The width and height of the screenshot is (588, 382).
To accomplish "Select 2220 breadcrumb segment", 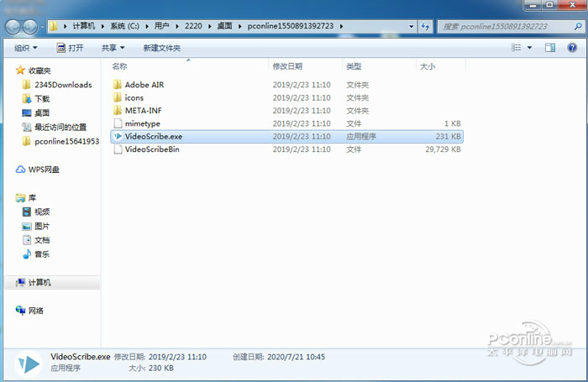I will coord(193,26).
